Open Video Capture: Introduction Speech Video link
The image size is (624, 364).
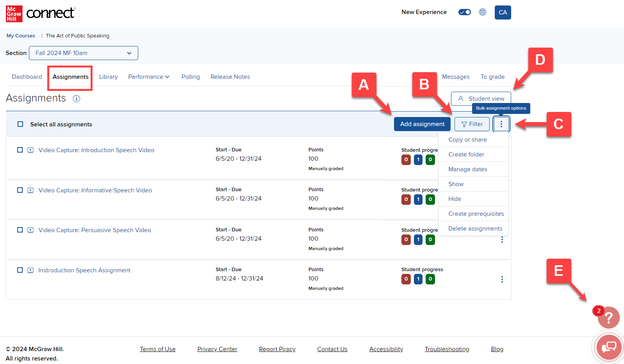(x=96, y=150)
